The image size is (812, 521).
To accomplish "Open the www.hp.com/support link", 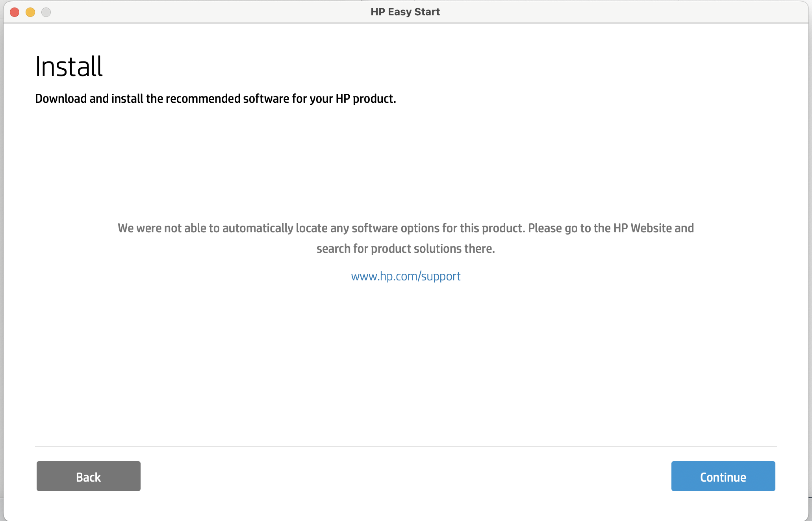I will click(406, 276).
